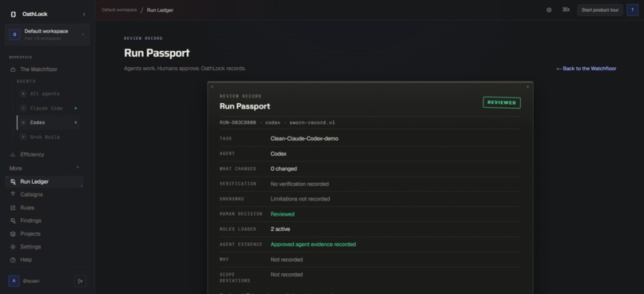Go back to the Watchfloor
The height and width of the screenshot is (294, 644).
586,69
